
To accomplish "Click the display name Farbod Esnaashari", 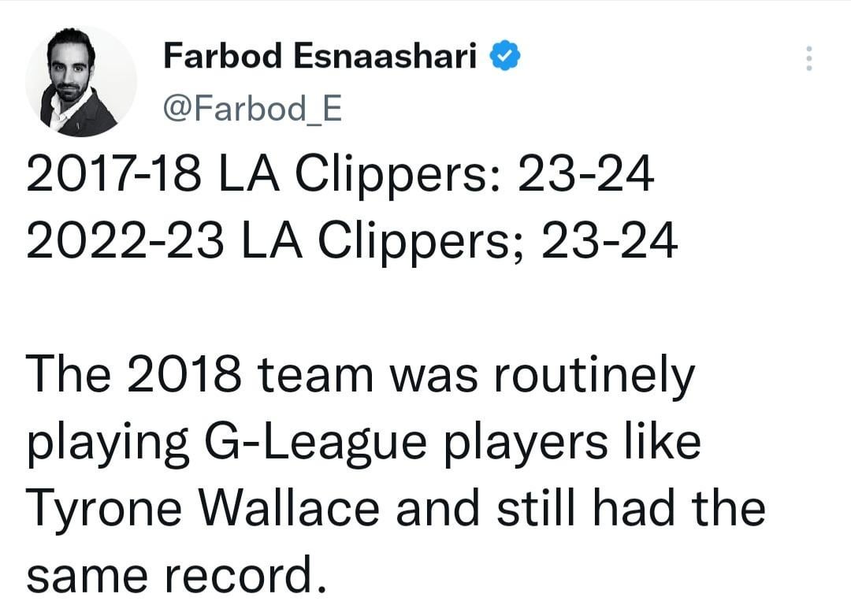I will (320, 56).
